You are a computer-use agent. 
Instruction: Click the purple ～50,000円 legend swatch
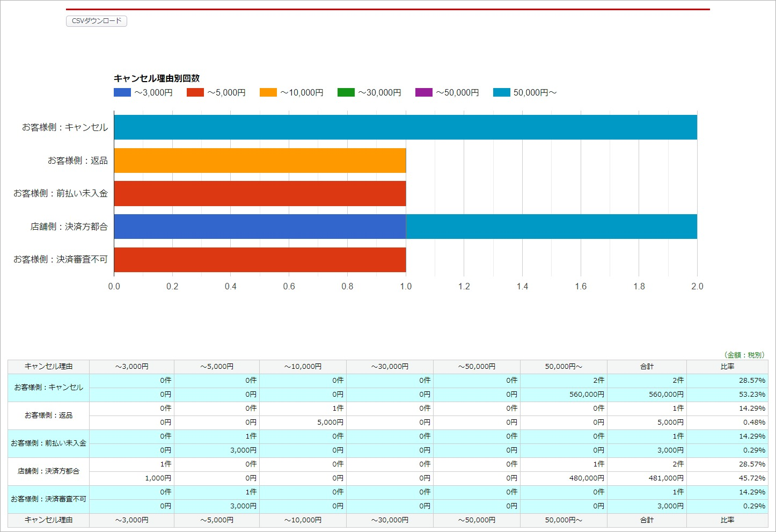(x=424, y=92)
